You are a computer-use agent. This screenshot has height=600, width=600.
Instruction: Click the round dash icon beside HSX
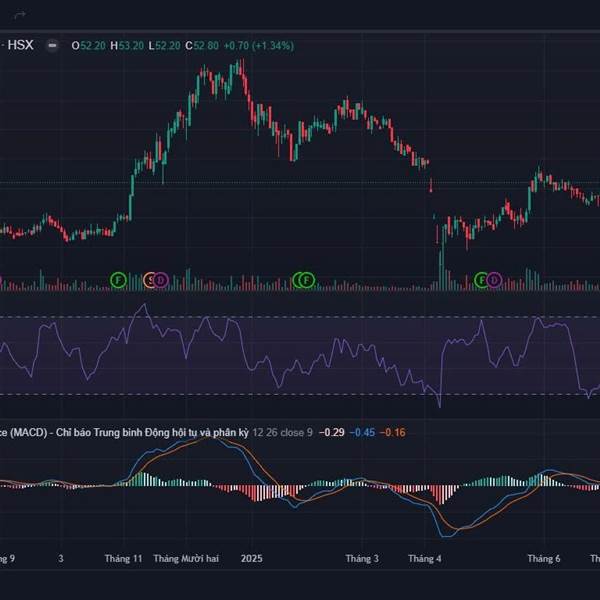tap(52, 46)
